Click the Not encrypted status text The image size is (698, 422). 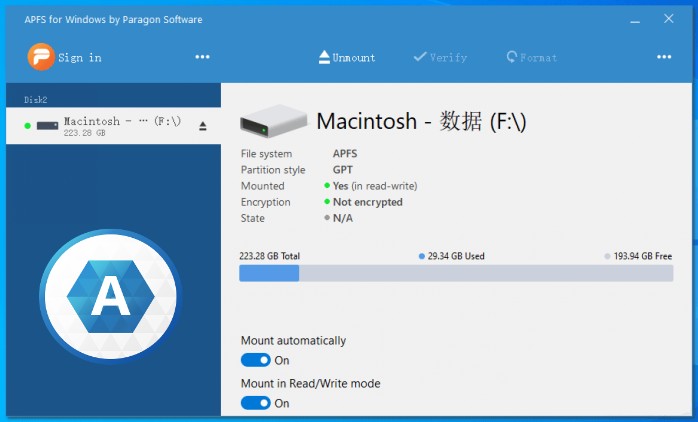click(368, 202)
